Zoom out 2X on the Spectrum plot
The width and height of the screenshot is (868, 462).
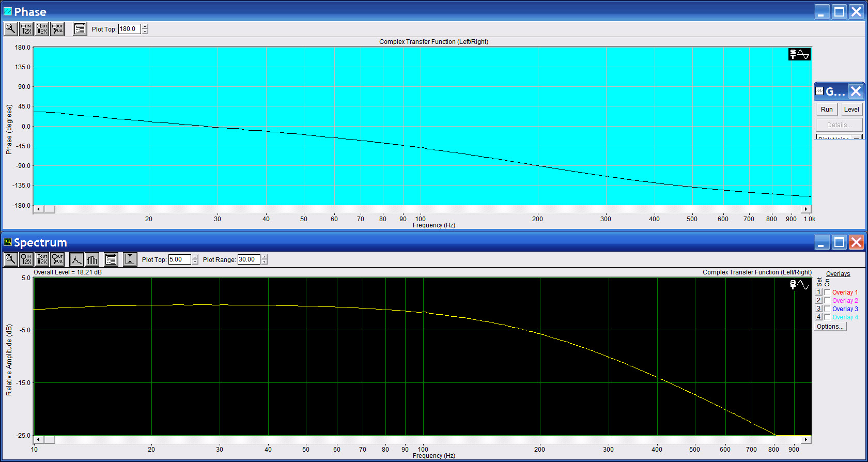(x=42, y=259)
